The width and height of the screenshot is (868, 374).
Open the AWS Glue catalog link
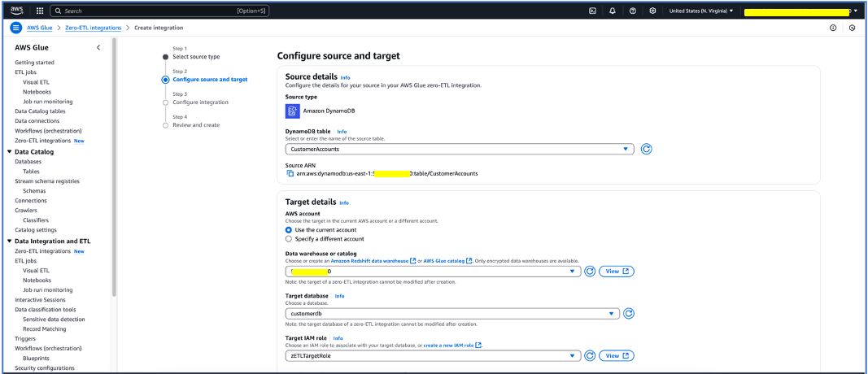click(448, 261)
